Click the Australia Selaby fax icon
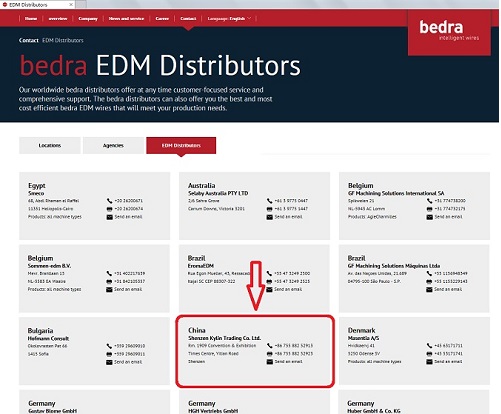 coord(269,209)
